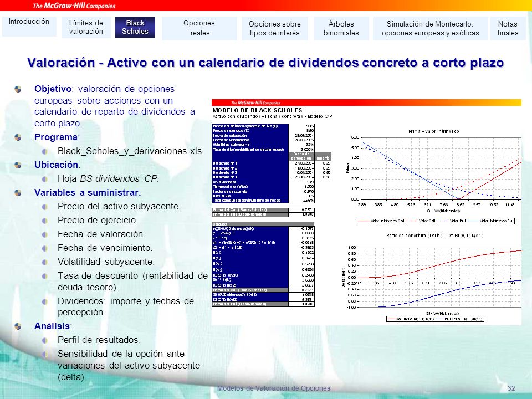Click the Volatilidad subyacente value 32%
The height and width of the screenshot is (399, 532).
301,145
